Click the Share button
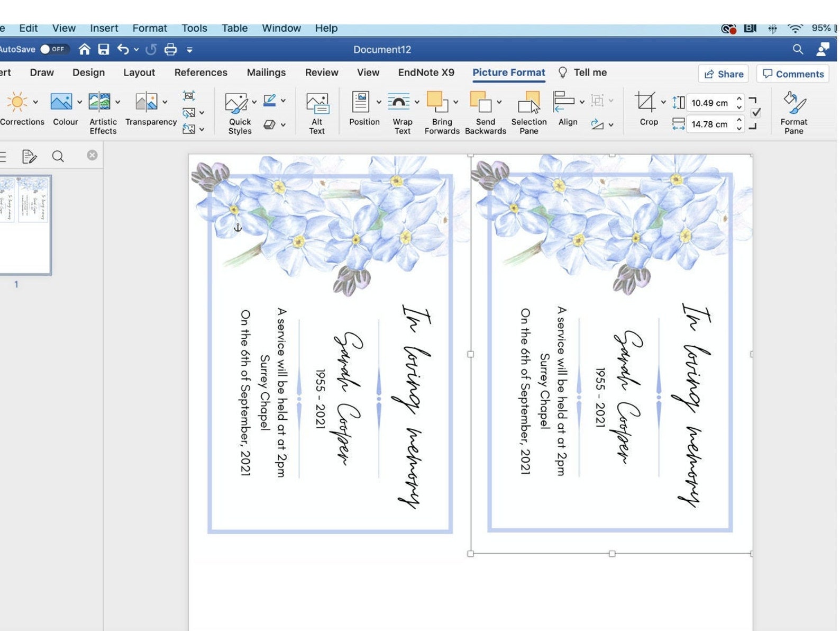The image size is (840, 631). pos(724,74)
